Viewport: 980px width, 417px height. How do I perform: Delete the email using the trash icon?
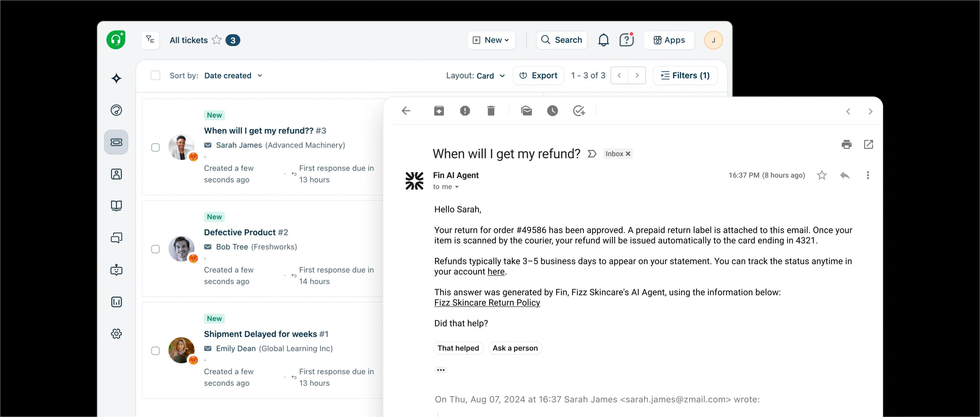pos(491,111)
